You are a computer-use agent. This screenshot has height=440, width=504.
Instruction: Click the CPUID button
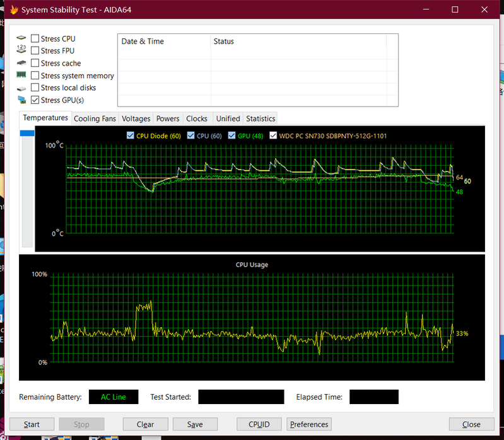coord(259,424)
